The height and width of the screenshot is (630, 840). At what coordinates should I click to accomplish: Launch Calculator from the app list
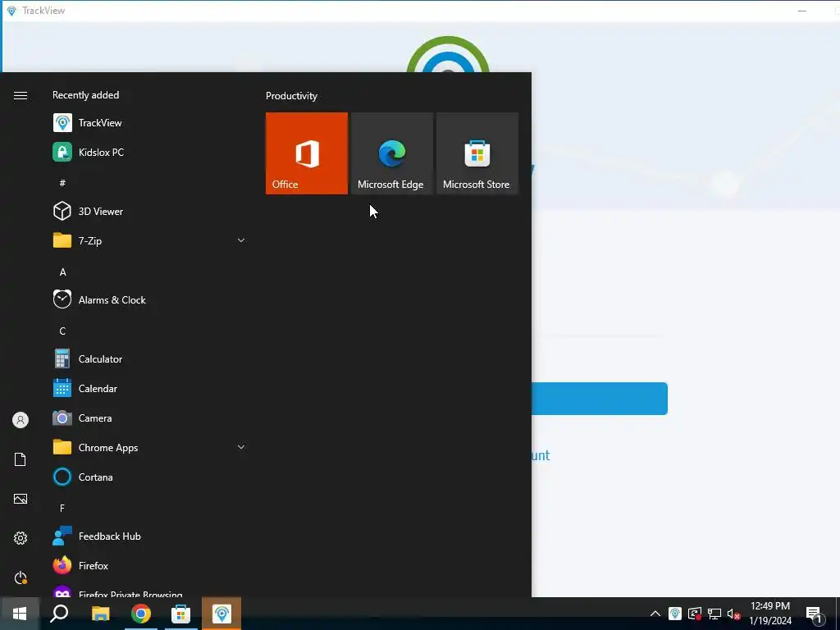point(149,358)
